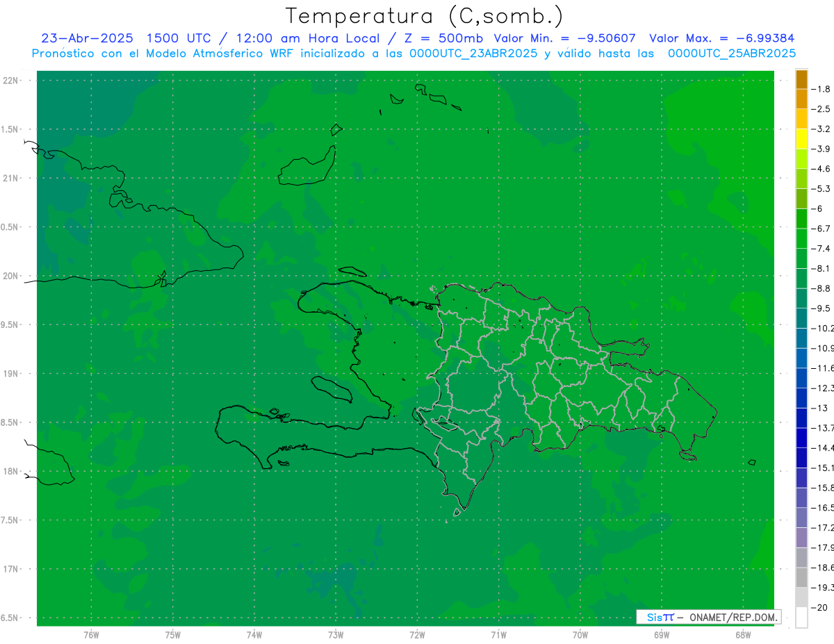Select the swatch between -7.4 and -8.1
This screenshot has height=644, width=834.
[x=801, y=258]
